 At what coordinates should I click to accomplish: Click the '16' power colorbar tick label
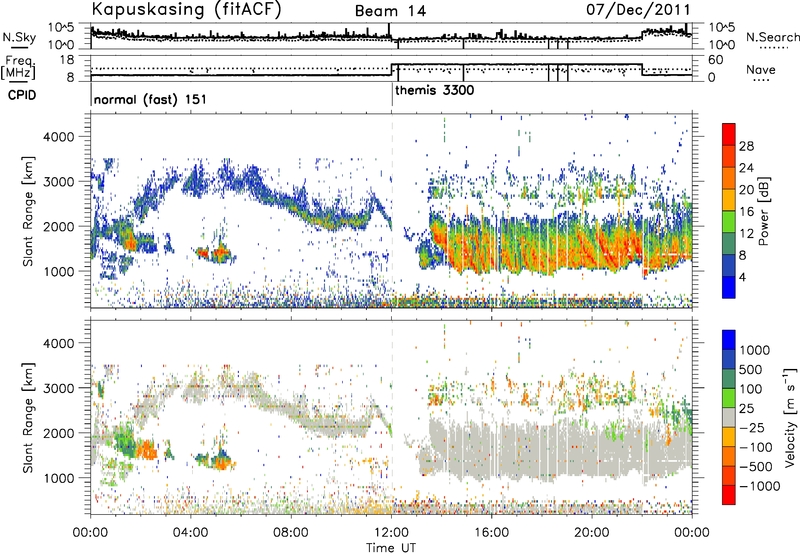746,212
